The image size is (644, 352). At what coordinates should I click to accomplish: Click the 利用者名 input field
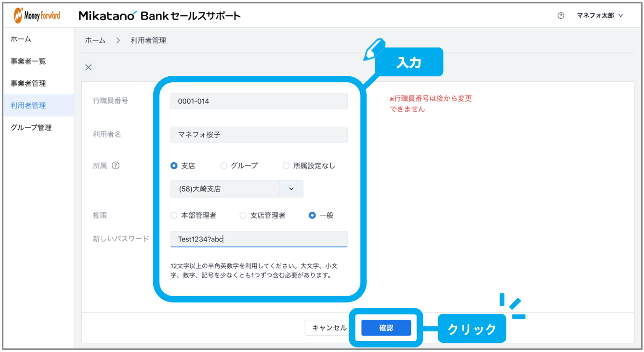pos(259,135)
